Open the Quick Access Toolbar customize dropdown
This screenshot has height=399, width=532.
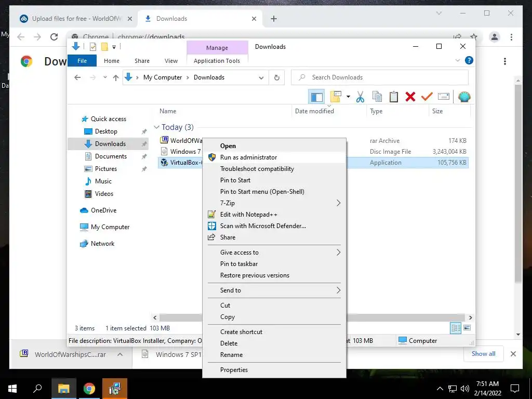click(114, 47)
